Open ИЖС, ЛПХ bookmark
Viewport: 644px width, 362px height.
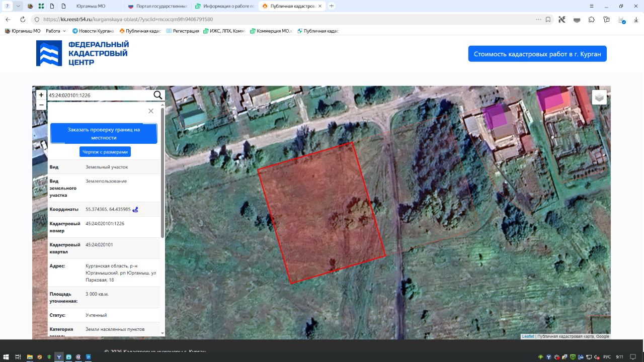(224, 31)
